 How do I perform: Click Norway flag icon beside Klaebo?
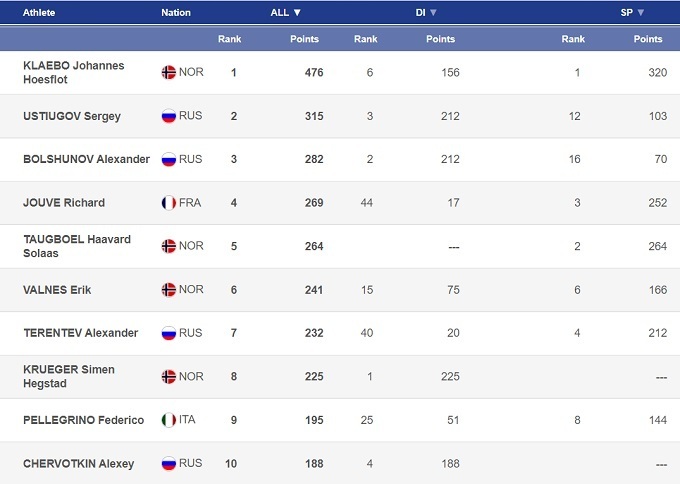[x=168, y=72]
